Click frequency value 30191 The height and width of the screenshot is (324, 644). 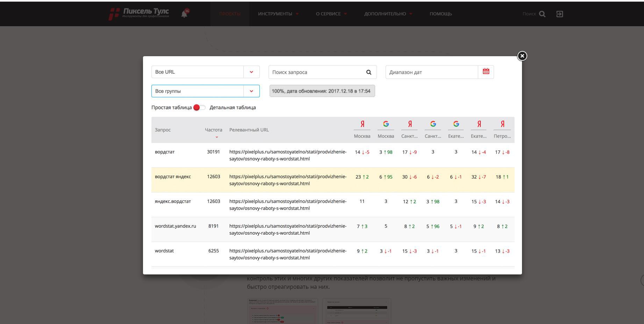click(213, 152)
